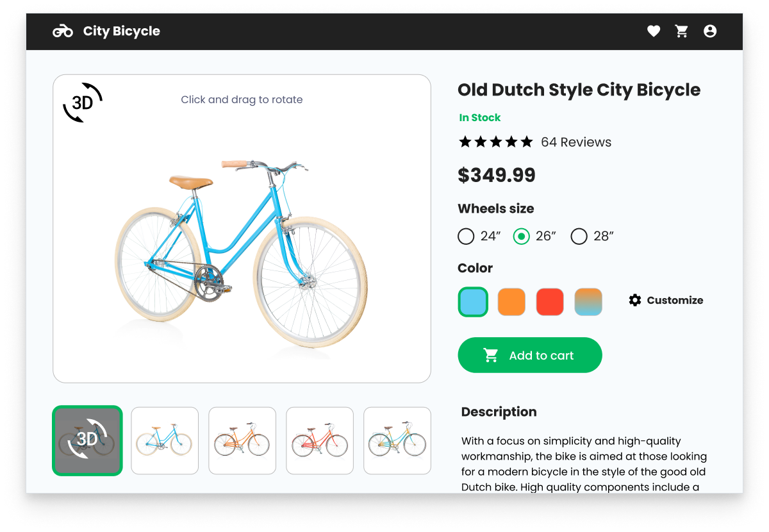Click the City Bicycle logo icon
Image resolution: width=769 pixels, height=532 pixels.
[63, 31]
